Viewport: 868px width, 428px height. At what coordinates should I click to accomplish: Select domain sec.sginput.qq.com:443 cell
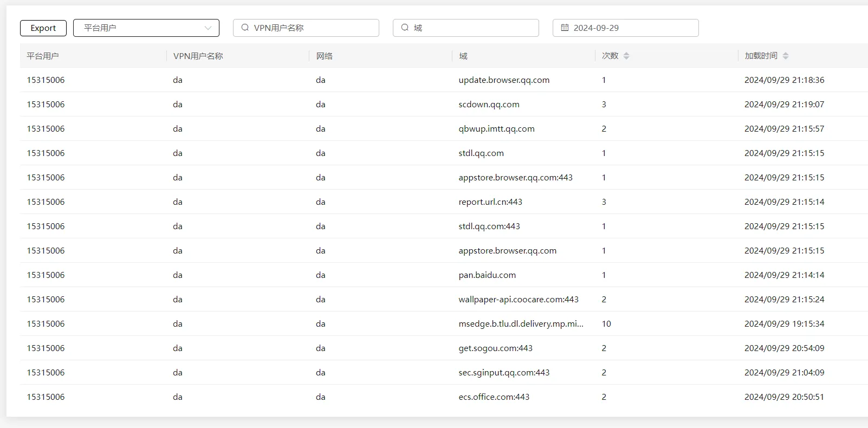coord(504,373)
